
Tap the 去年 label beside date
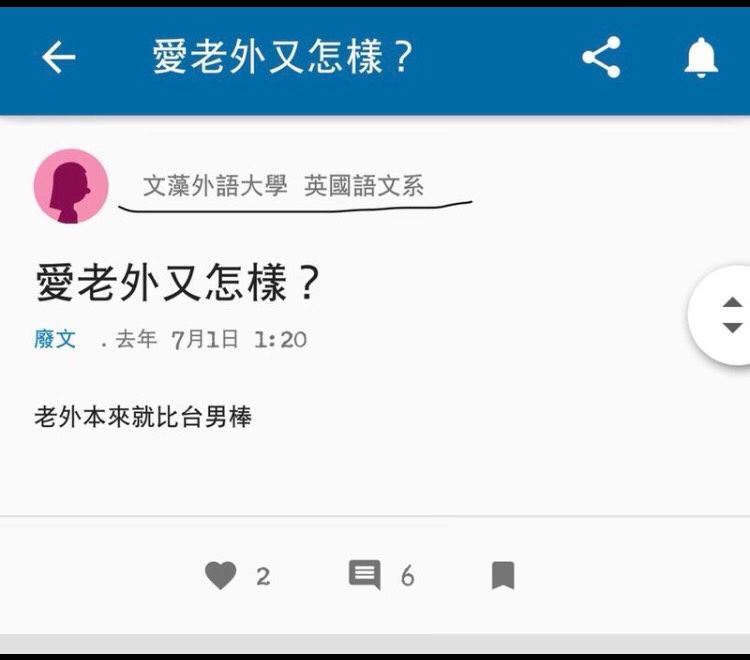coord(136,339)
